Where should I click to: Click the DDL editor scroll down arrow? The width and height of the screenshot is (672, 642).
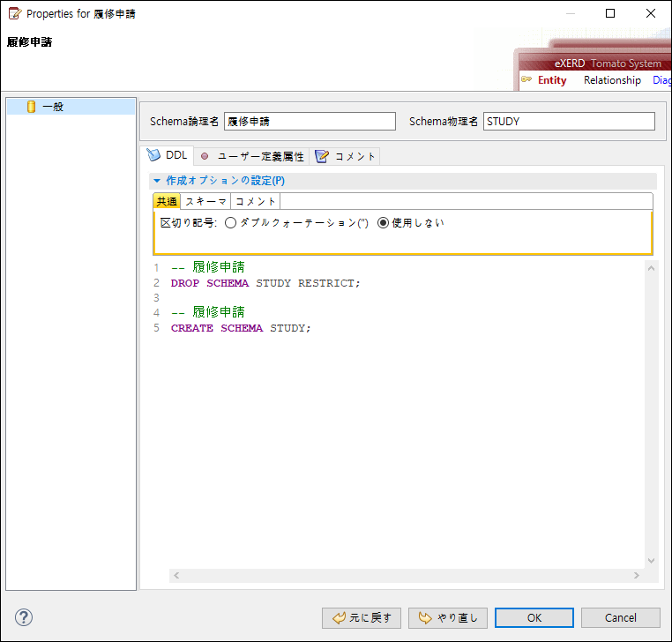click(x=651, y=561)
